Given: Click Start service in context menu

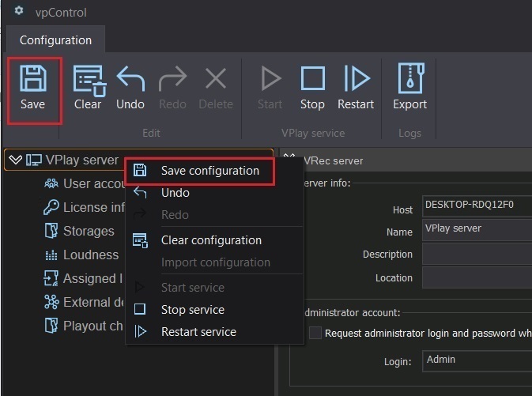Looking at the screenshot, I should click(214, 288).
